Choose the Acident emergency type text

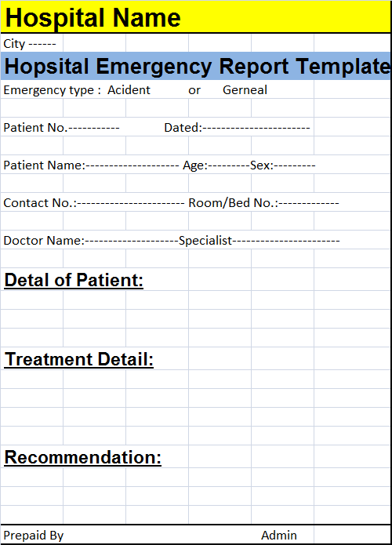tap(129, 90)
